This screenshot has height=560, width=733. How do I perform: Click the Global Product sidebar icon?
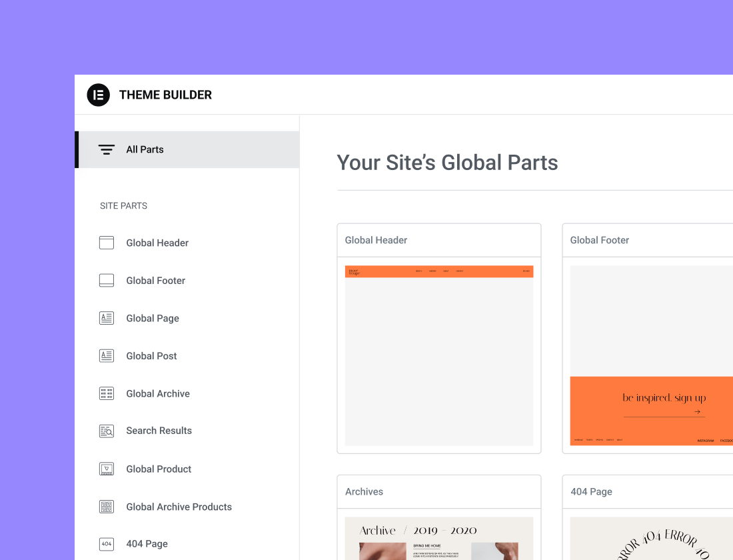pyautogui.click(x=107, y=469)
